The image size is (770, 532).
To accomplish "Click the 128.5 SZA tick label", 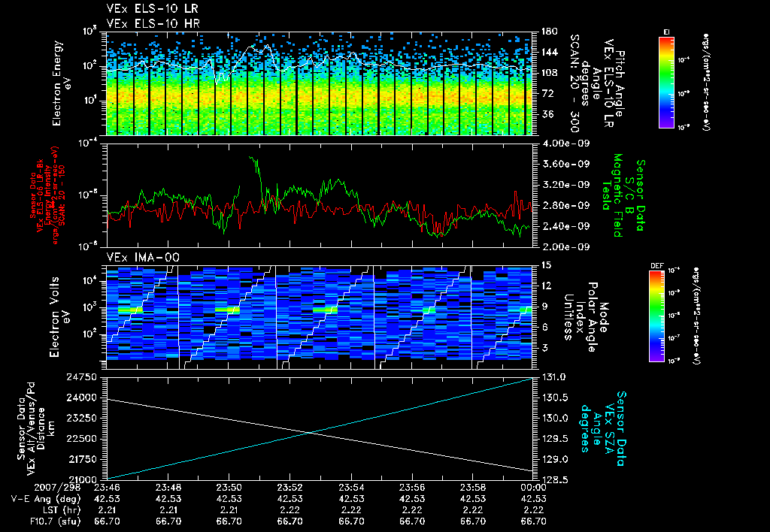I will 554,479.
